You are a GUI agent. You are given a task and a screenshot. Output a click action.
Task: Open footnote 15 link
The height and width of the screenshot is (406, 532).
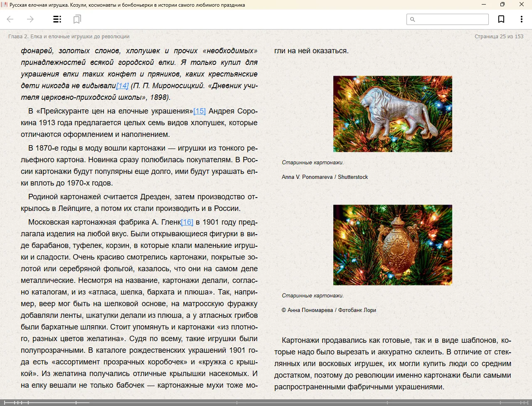(199, 111)
